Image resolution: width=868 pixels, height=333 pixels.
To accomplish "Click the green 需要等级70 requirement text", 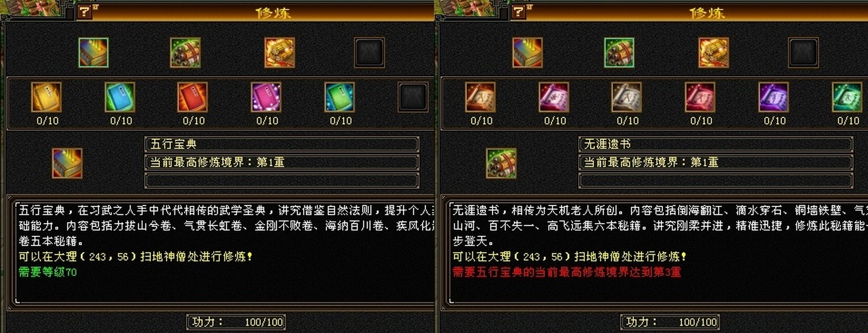I will tap(48, 272).
